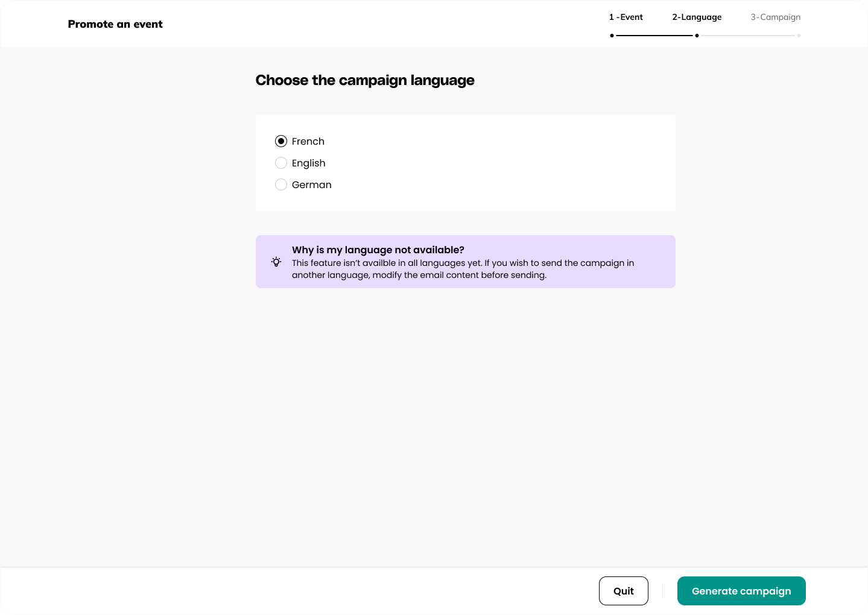
Task: Open the 2-Language step label
Action: (x=697, y=17)
